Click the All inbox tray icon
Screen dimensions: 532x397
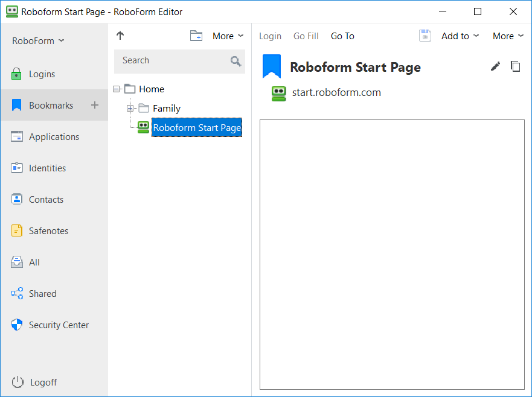point(17,262)
